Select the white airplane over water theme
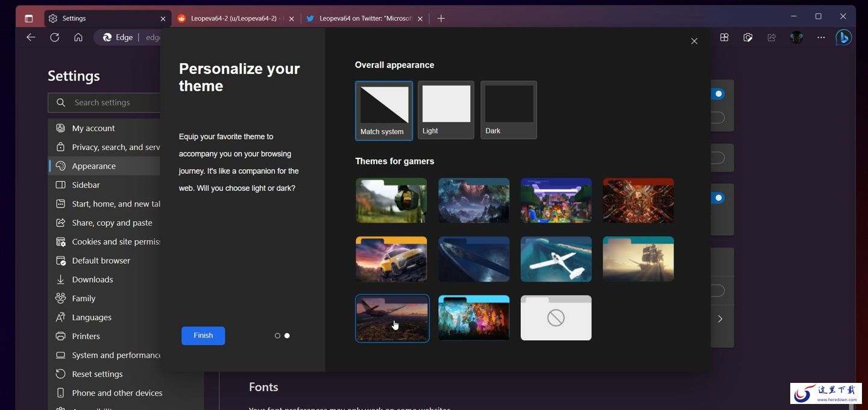 (556, 259)
